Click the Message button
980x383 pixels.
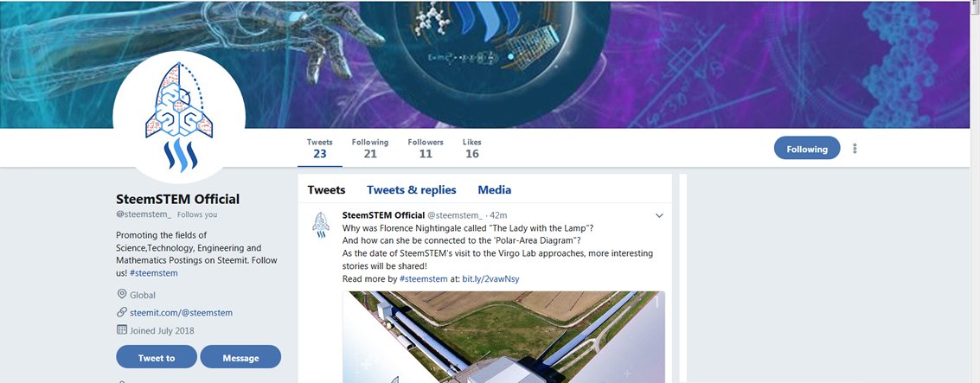point(240,357)
